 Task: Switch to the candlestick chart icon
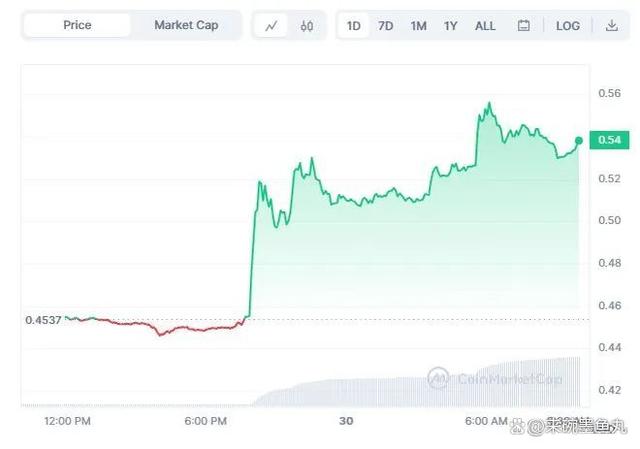(307, 26)
